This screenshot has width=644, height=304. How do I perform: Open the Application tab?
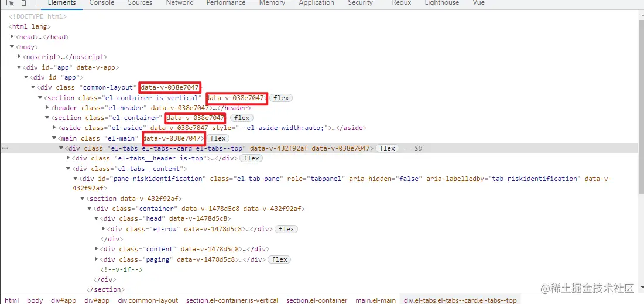316,3
